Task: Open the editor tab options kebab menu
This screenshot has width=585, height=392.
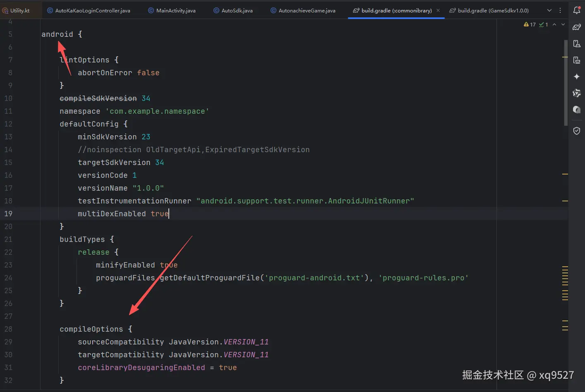Action: point(560,10)
